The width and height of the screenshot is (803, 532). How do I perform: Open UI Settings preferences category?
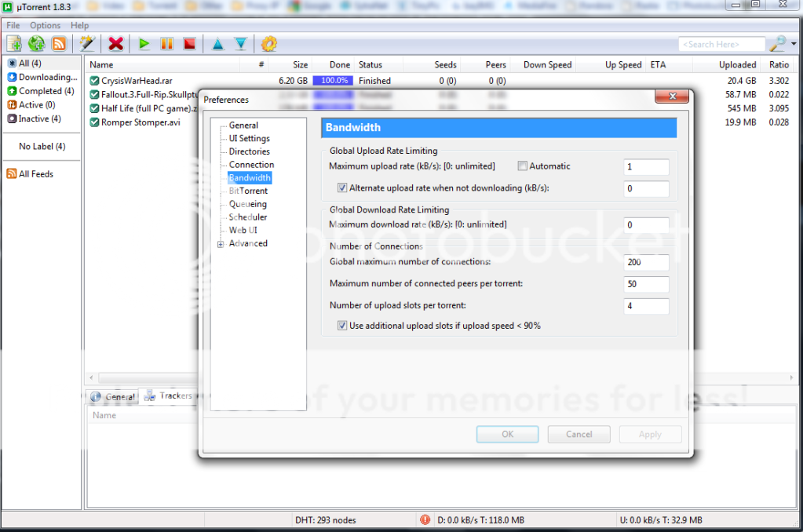pos(249,138)
